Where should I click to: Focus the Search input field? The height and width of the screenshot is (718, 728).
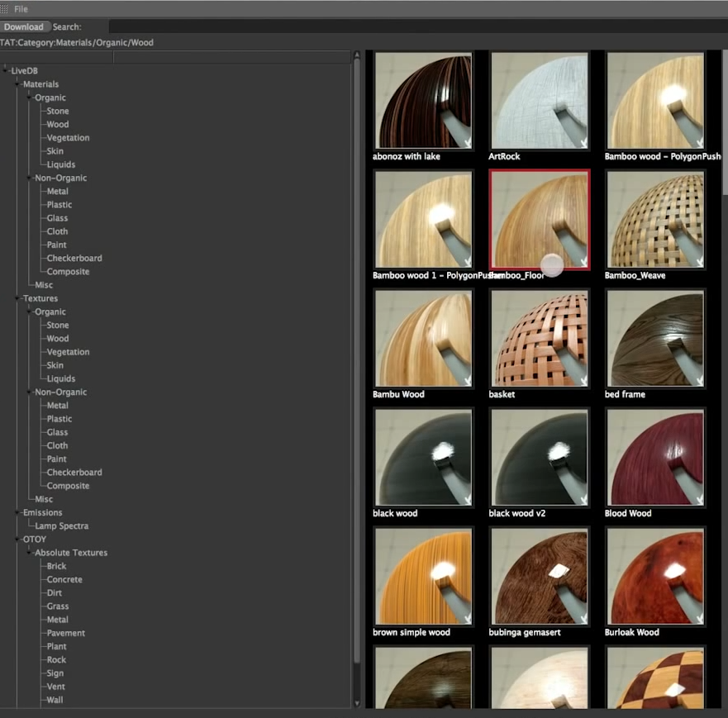click(418, 27)
